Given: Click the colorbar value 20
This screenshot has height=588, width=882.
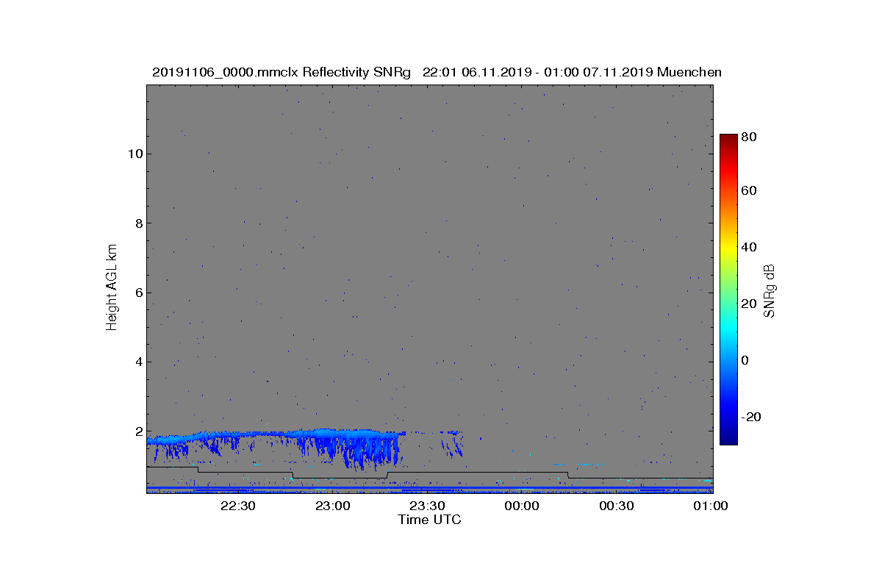Looking at the screenshot, I should click(750, 304).
